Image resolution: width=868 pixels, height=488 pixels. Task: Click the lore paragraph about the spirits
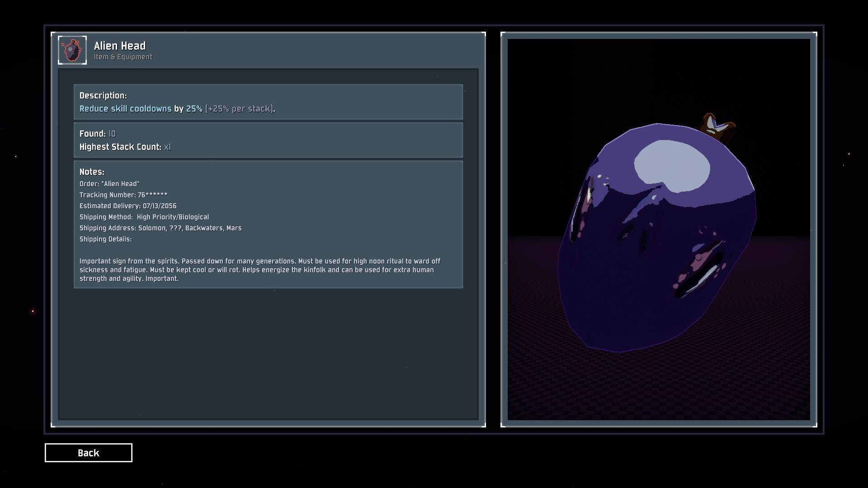pyautogui.click(x=260, y=270)
